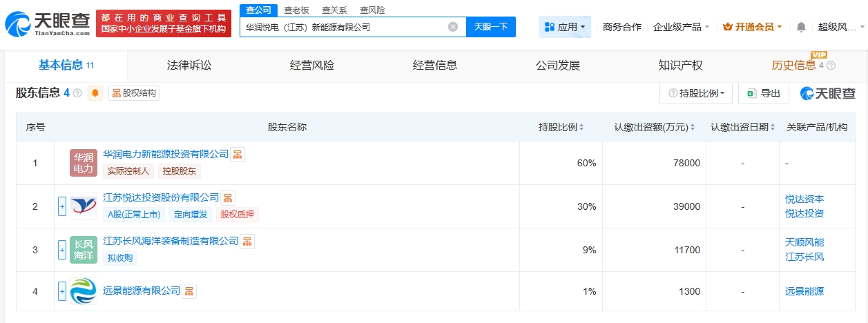Click equity structure icon beside 江苏悦达投资股份有限公司

coord(227,198)
